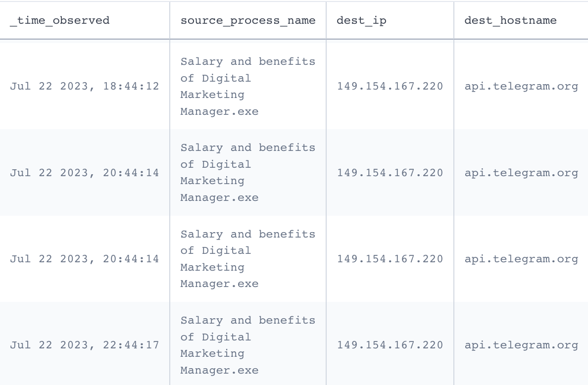The height and width of the screenshot is (385, 588).
Task: Click second row's dest_ip value
Action: [390, 173]
